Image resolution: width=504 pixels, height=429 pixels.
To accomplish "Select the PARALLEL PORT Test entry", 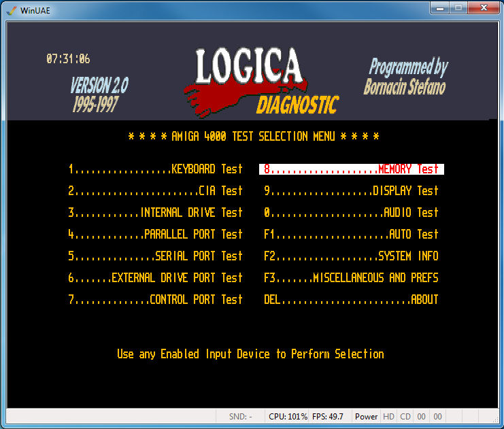I will (155, 235).
